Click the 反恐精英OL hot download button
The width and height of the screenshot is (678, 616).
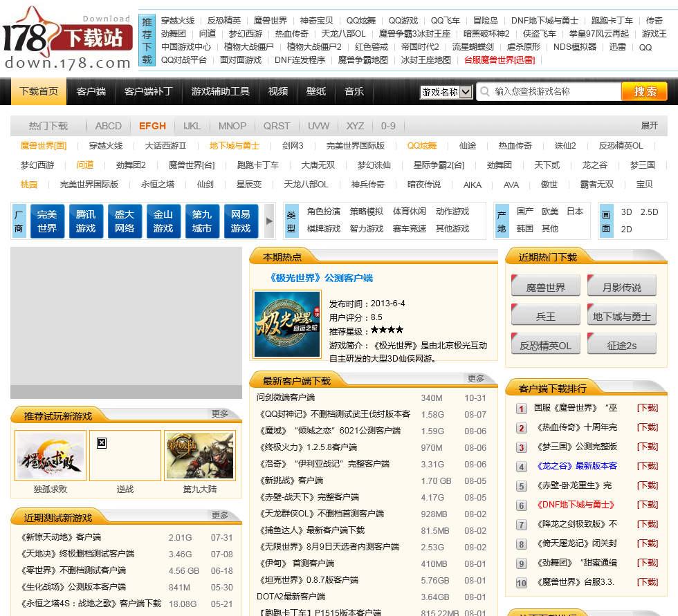click(546, 344)
